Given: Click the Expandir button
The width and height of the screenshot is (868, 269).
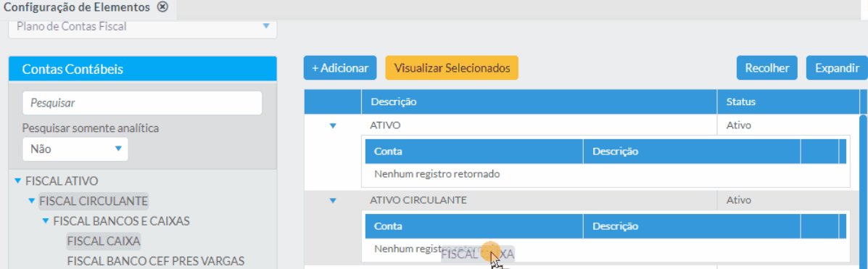Looking at the screenshot, I should (836, 68).
